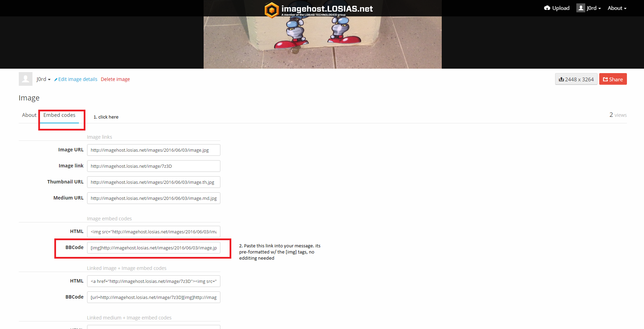Click the imagehost.LOSIAS.net site title
Viewport: 644px width, 329px height.
pos(327,9)
